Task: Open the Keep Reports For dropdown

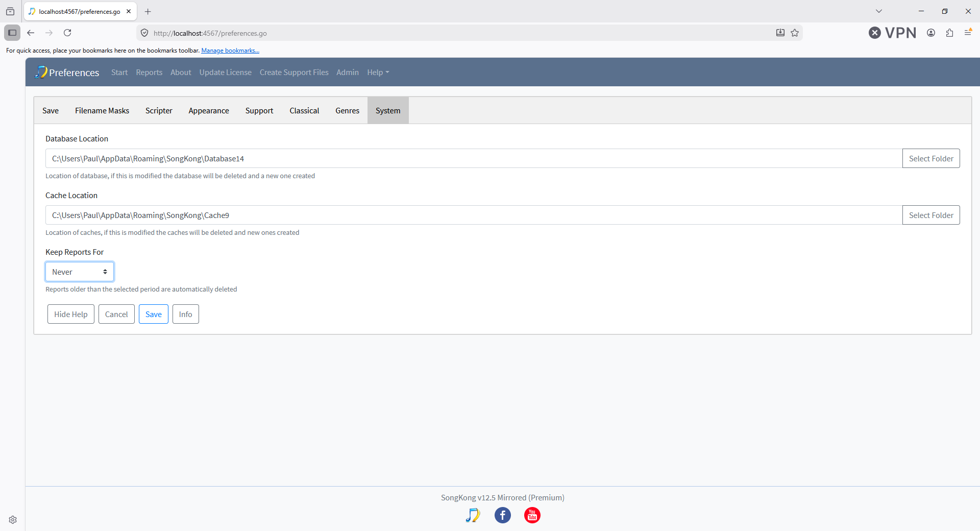Action: [x=80, y=272]
